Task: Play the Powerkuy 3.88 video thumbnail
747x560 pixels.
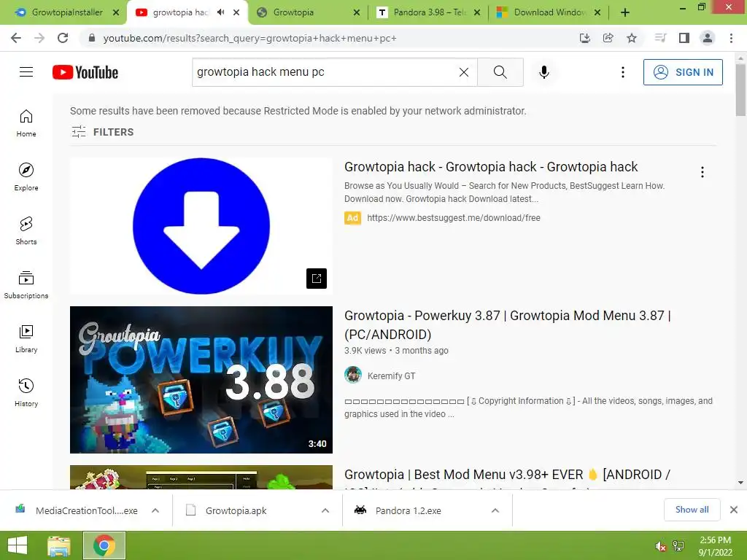Action: (201, 380)
